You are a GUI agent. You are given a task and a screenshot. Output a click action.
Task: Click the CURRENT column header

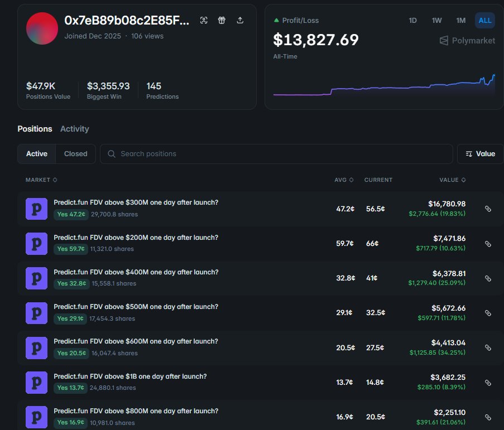[x=378, y=180]
